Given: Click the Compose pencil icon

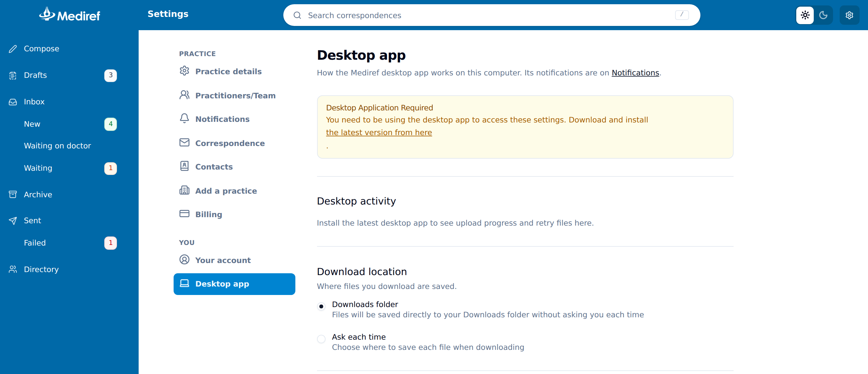Looking at the screenshot, I should point(13,49).
